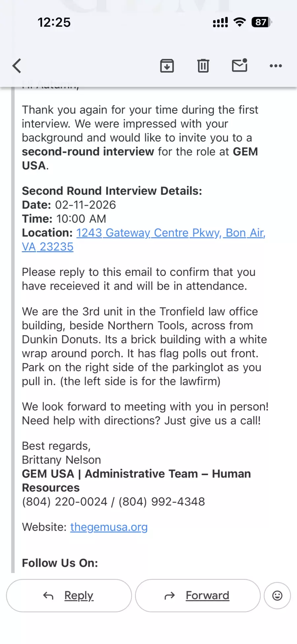Open the emoji reaction button
The width and height of the screenshot is (297, 644).
tap(277, 595)
